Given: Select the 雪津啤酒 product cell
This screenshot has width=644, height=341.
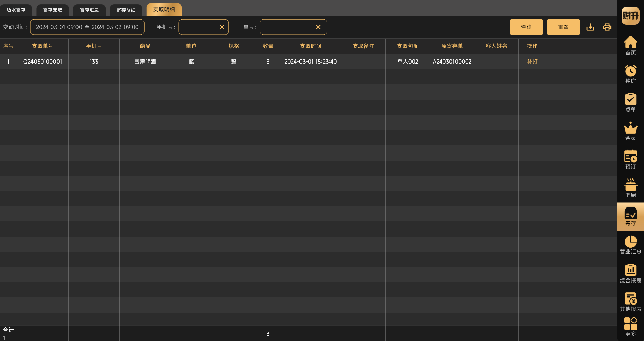Looking at the screenshot, I should coord(145,62).
